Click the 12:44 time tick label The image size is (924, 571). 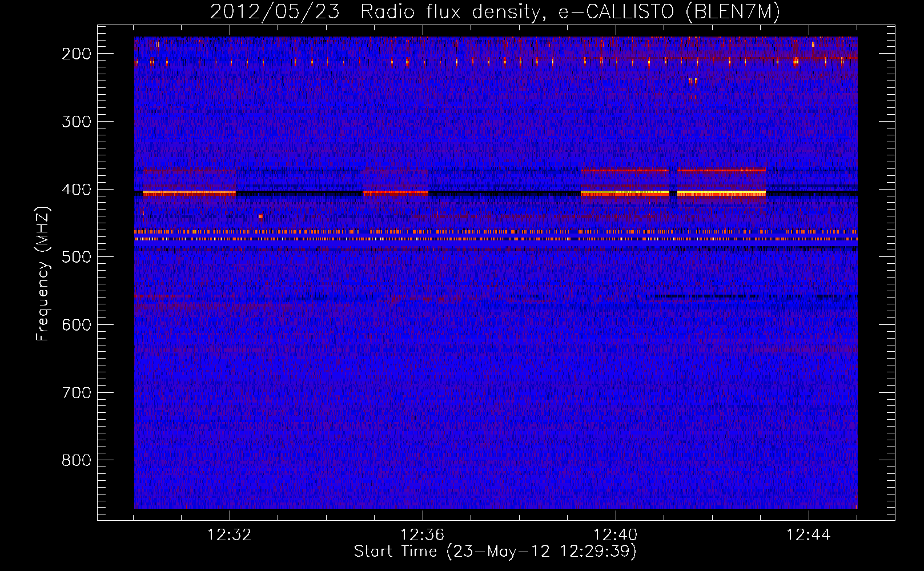coord(808,535)
